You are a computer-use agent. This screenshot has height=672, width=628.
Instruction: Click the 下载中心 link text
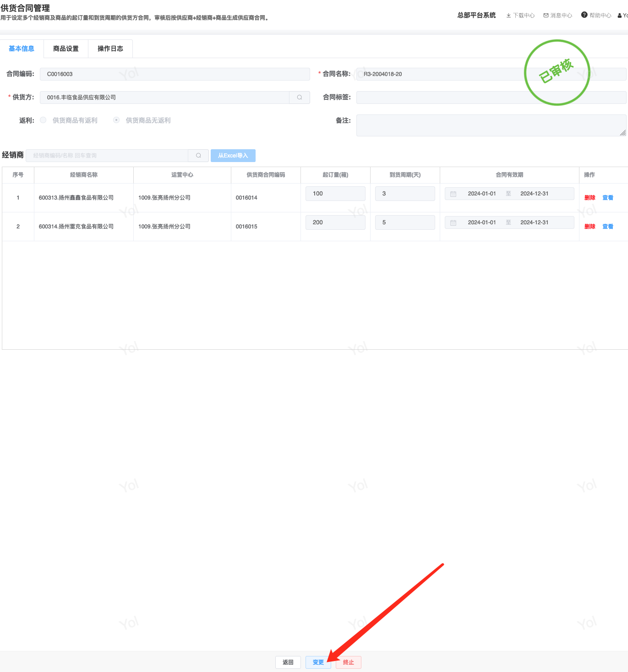tap(524, 16)
